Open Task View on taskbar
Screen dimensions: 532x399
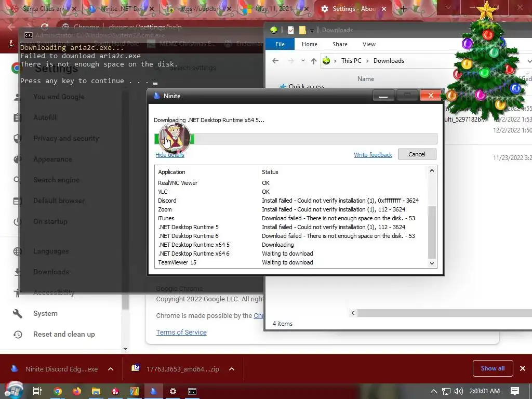click(37, 391)
